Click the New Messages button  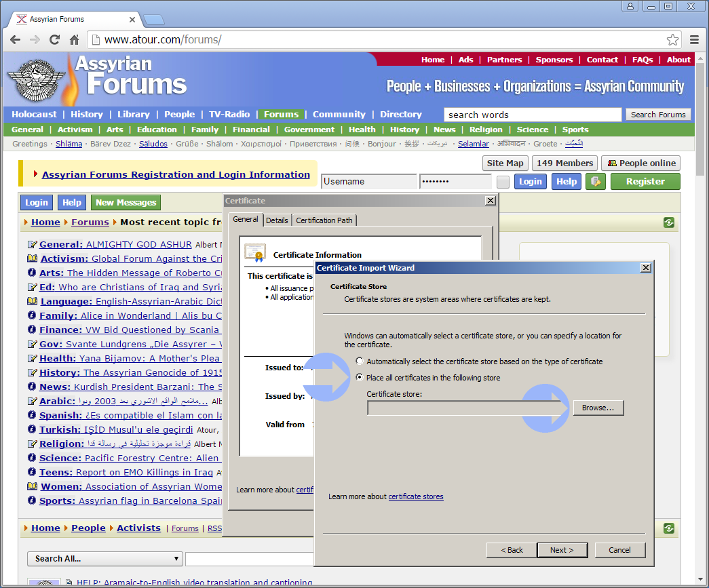pyautogui.click(x=126, y=203)
